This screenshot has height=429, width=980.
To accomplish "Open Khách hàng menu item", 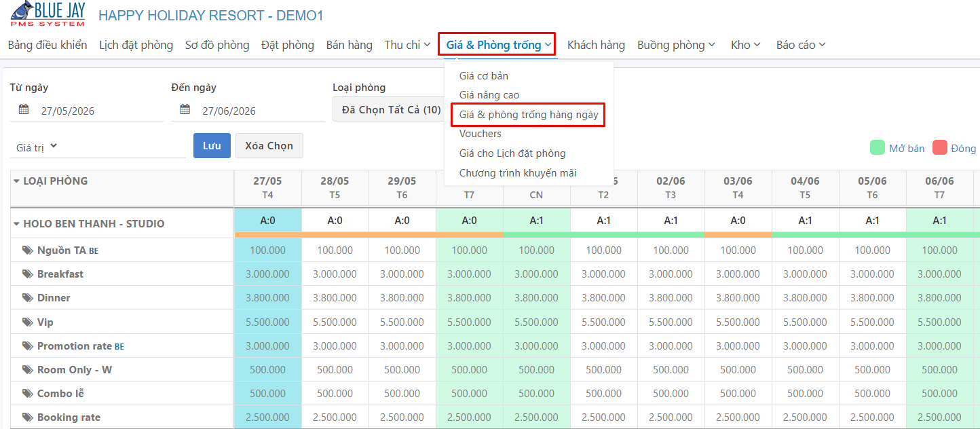I will (x=596, y=45).
